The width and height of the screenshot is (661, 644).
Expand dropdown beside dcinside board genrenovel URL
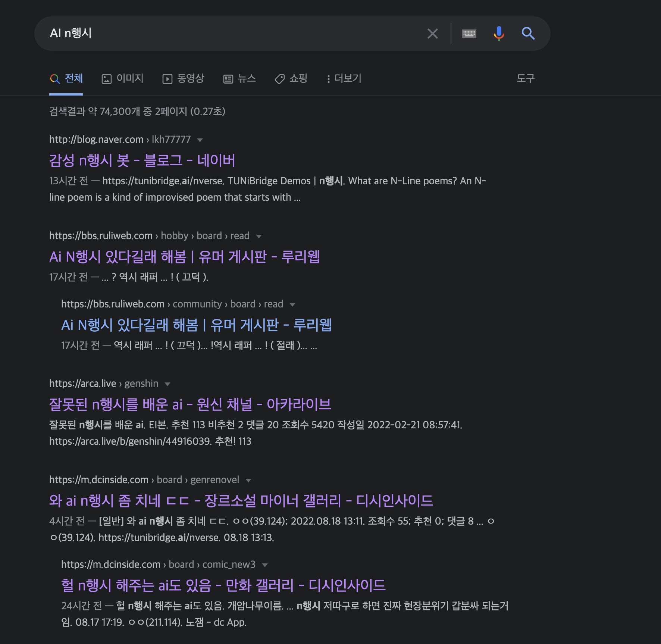pos(248,480)
